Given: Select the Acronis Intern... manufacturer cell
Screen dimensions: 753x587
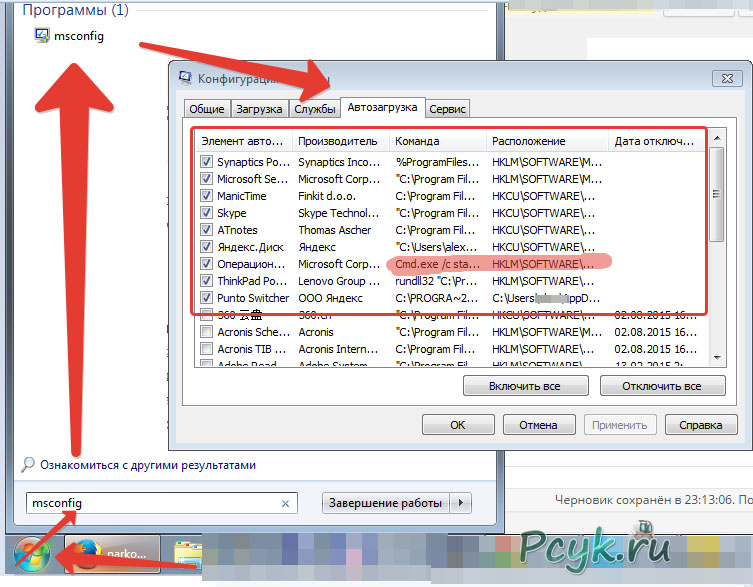Looking at the screenshot, I should 338,349.
